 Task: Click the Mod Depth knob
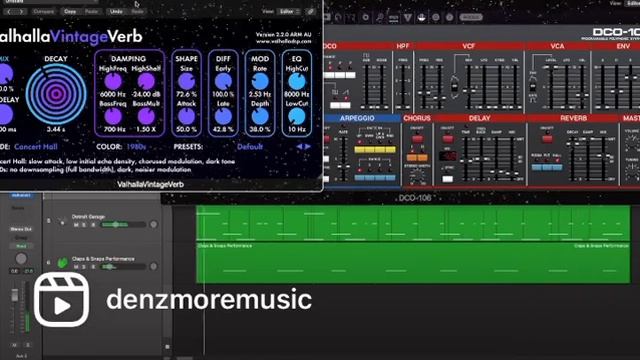[260, 117]
